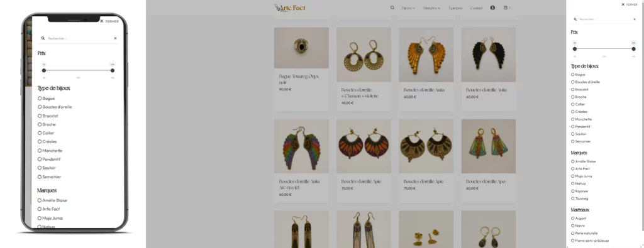This screenshot has width=644, height=248.
Task: Open the À propos menu item
Action: [455, 8]
